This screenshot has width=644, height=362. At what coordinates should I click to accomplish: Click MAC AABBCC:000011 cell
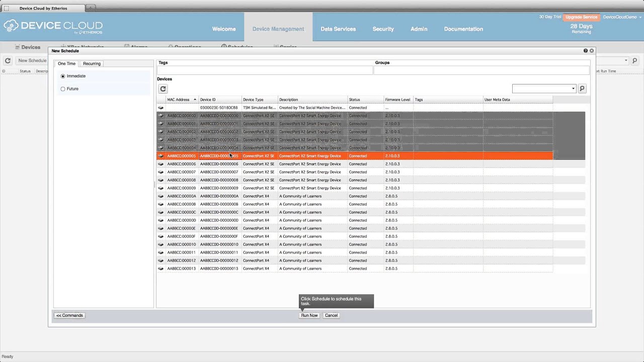click(182, 252)
